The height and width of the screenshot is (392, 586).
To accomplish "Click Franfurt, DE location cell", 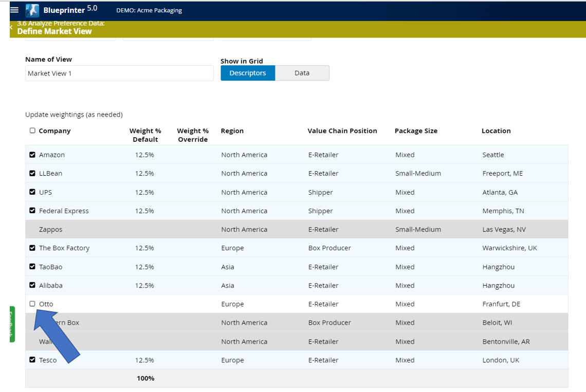I will (x=501, y=304).
